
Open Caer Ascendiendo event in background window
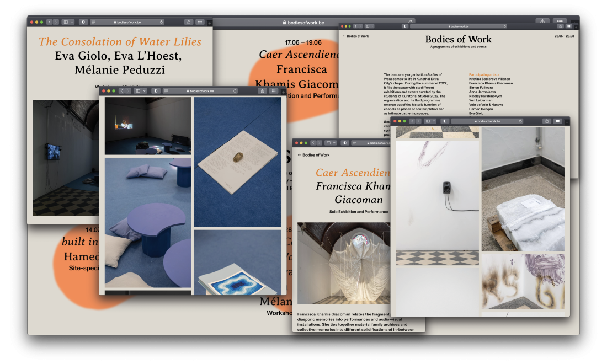point(299,55)
